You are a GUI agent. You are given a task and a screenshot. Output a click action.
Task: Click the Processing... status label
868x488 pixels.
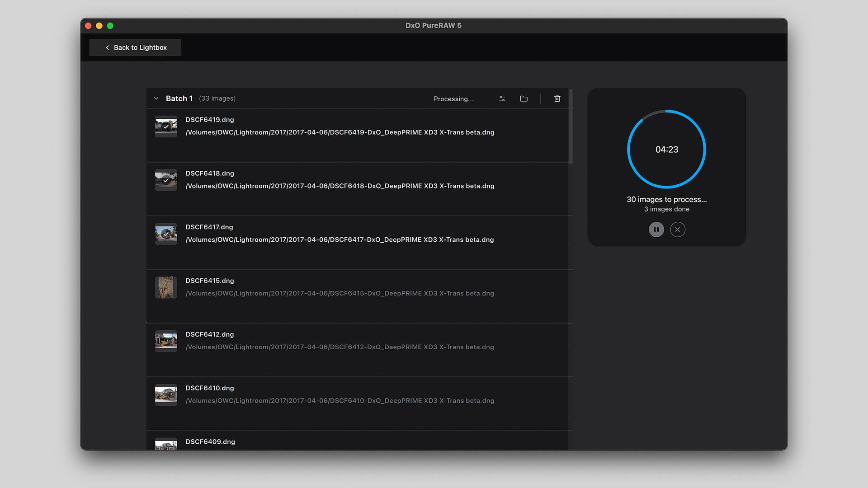coord(453,99)
